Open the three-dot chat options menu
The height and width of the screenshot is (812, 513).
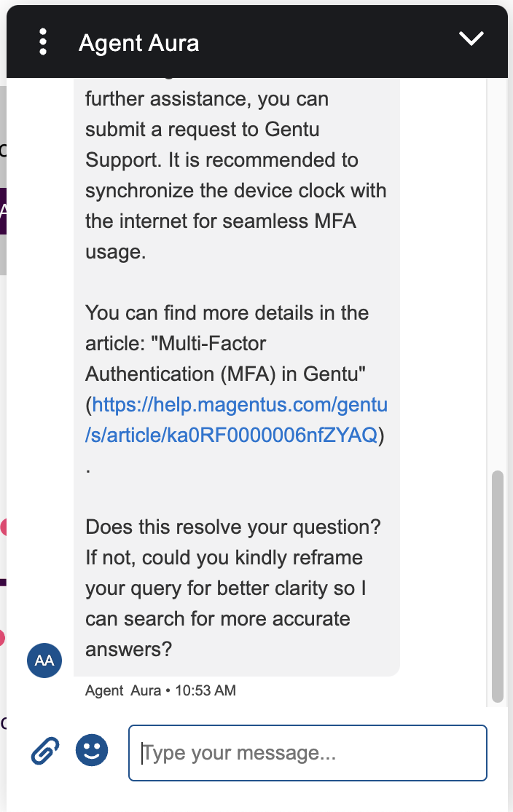43,42
